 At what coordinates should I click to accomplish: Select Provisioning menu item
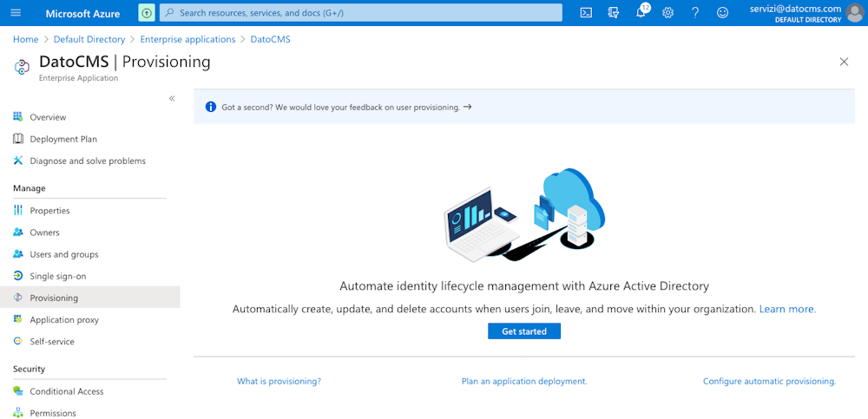tap(89, 298)
